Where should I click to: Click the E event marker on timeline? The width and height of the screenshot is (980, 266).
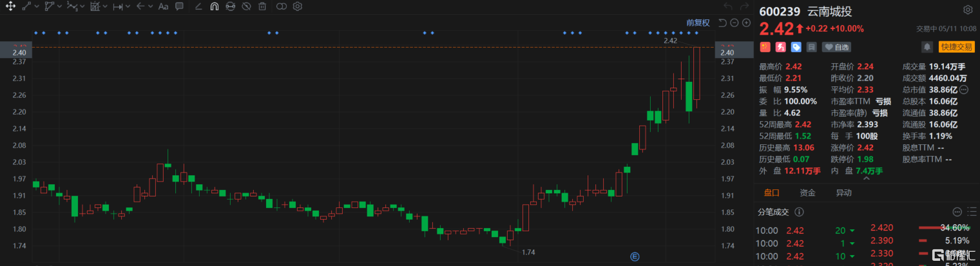coord(635,256)
